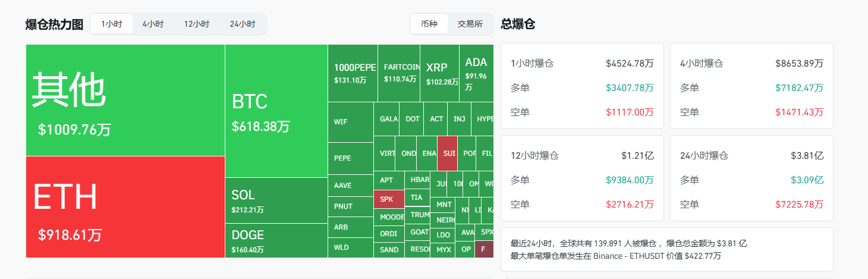
Task: Open the ADA heatmap tile
Action: [476, 73]
